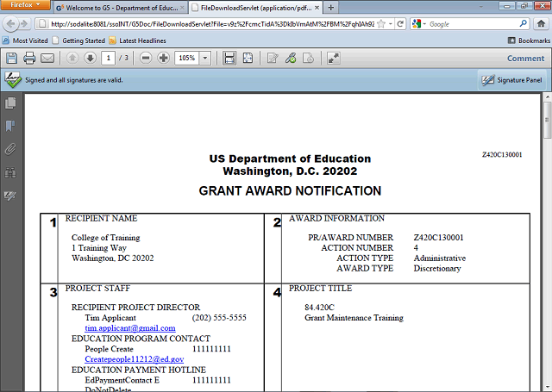Click the page number input field
This screenshot has height=392, width=552.
(x=108, y=58)
